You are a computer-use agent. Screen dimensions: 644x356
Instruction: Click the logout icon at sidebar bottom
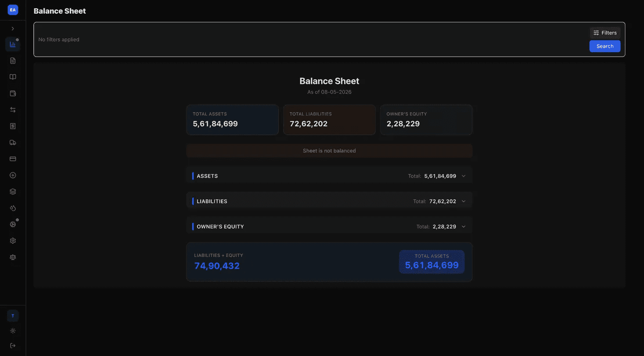13,345
